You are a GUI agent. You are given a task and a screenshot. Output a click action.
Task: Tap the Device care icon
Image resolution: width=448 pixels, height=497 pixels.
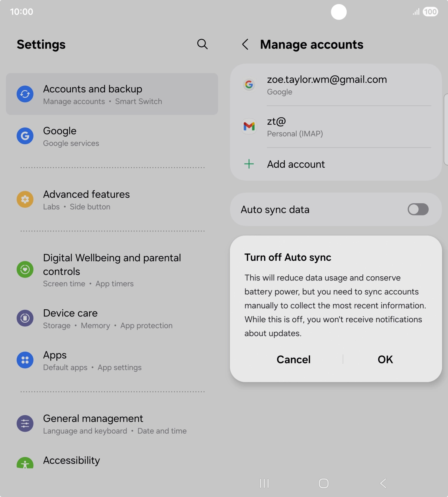coord(25,318)
